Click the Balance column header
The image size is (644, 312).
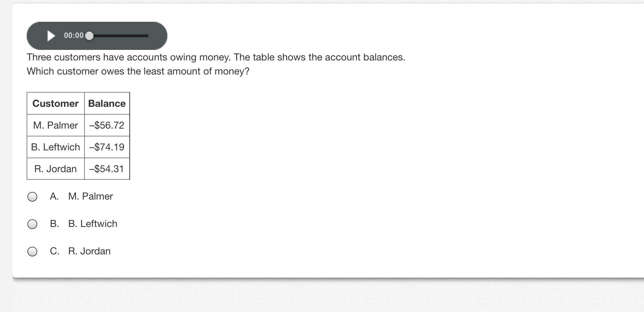[x=107, y=104]
